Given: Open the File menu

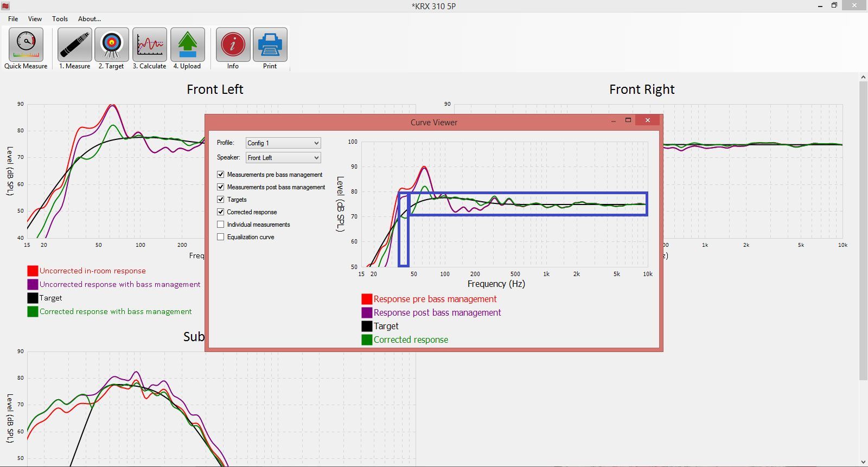Looking at the screenshot, I should click(x=13, y=19).
